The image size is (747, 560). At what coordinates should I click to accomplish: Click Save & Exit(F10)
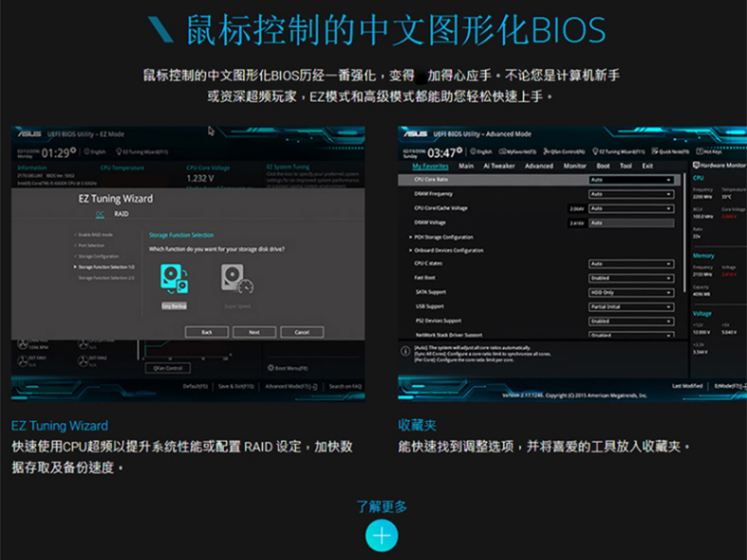(x=236, y=387)
